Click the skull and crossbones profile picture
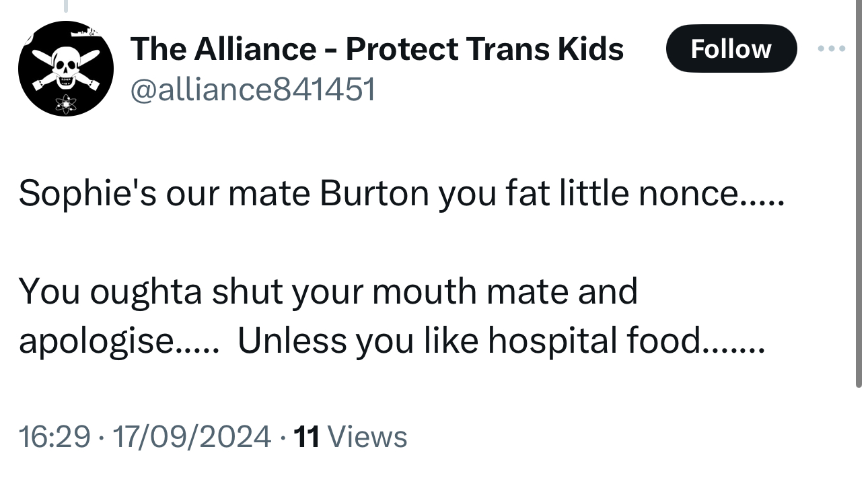The image size is (868, 480). coord(65,68)
